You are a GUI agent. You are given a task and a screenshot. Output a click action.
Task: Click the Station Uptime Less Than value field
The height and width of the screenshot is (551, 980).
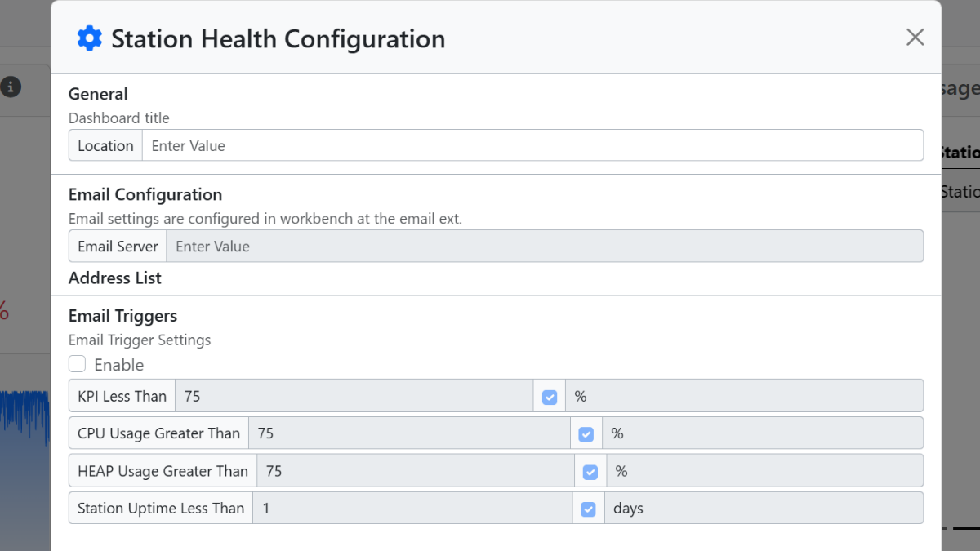412,509
